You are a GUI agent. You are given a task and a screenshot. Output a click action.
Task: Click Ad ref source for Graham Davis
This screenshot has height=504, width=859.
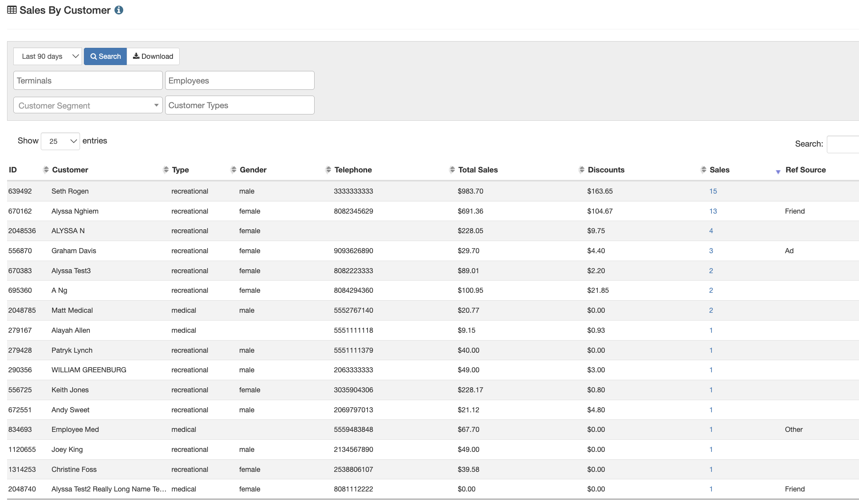[789, 251]
